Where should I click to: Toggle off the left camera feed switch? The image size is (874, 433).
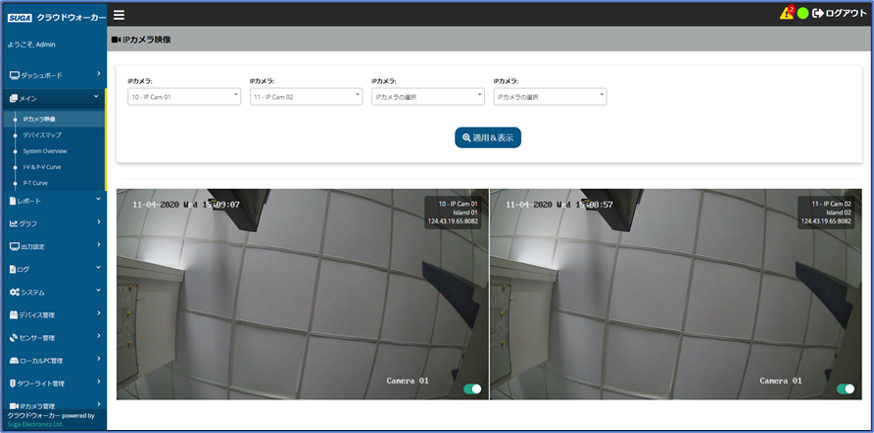click(x=472, y=388)
